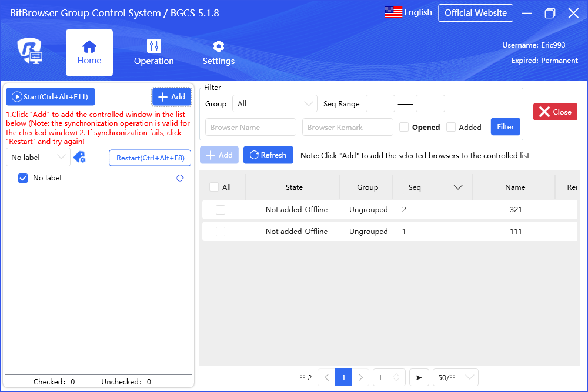Open the label settings tag icon

79,157
